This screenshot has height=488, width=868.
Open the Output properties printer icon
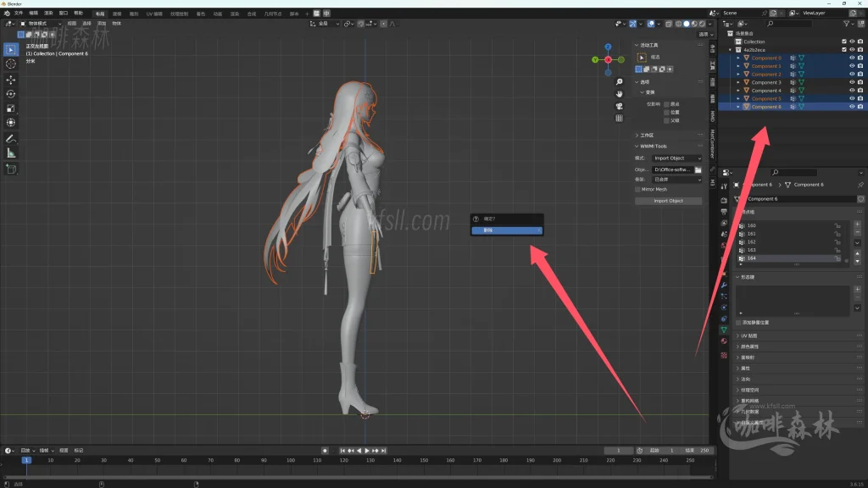click(x=724, y=211)
